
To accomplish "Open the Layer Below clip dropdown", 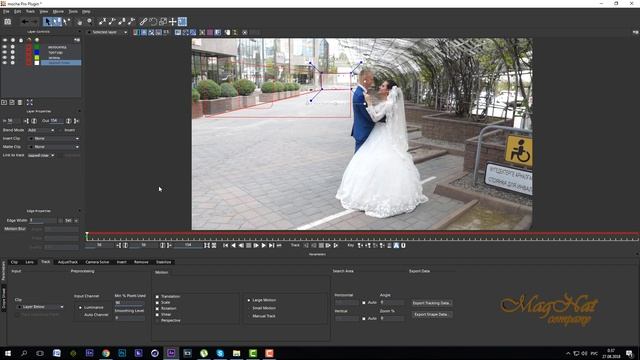I will point(40,307).
